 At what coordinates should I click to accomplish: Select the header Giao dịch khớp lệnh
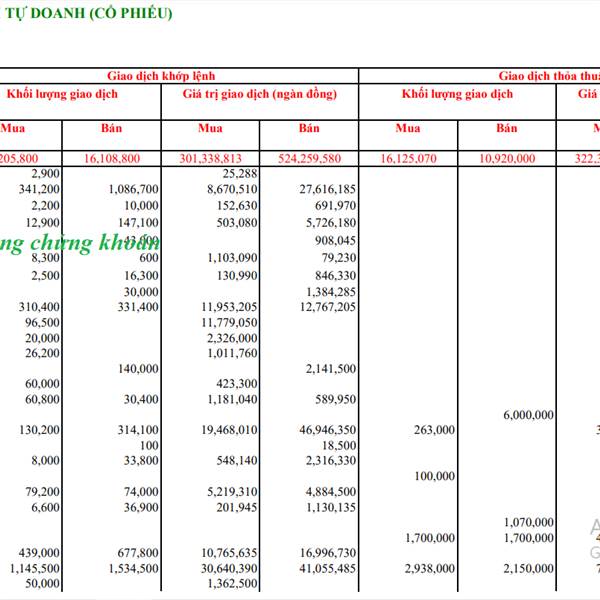[161, 76]
